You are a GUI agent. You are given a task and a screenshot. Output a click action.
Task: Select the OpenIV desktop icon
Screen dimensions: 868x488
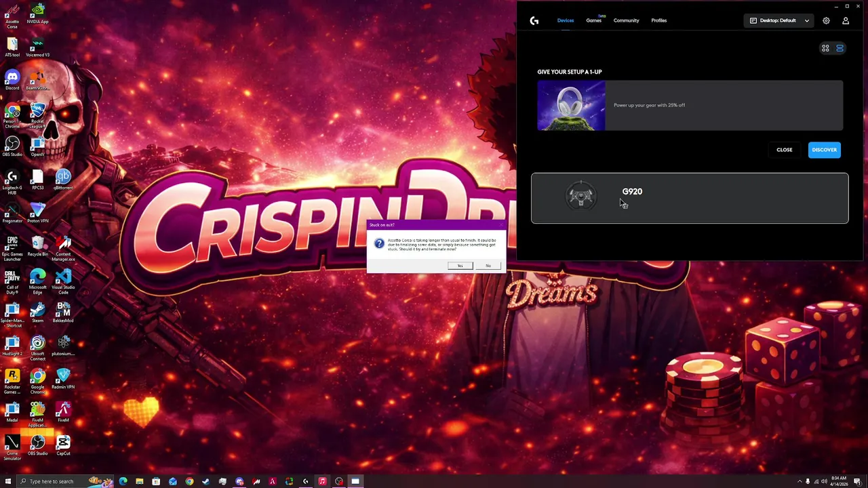pos(38,146)
